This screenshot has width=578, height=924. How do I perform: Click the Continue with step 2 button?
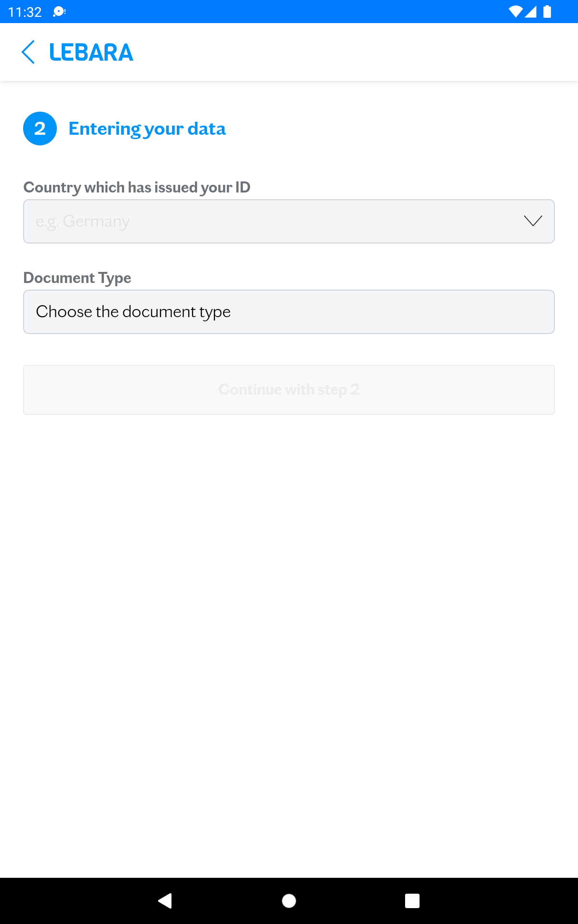click(289, 390)
